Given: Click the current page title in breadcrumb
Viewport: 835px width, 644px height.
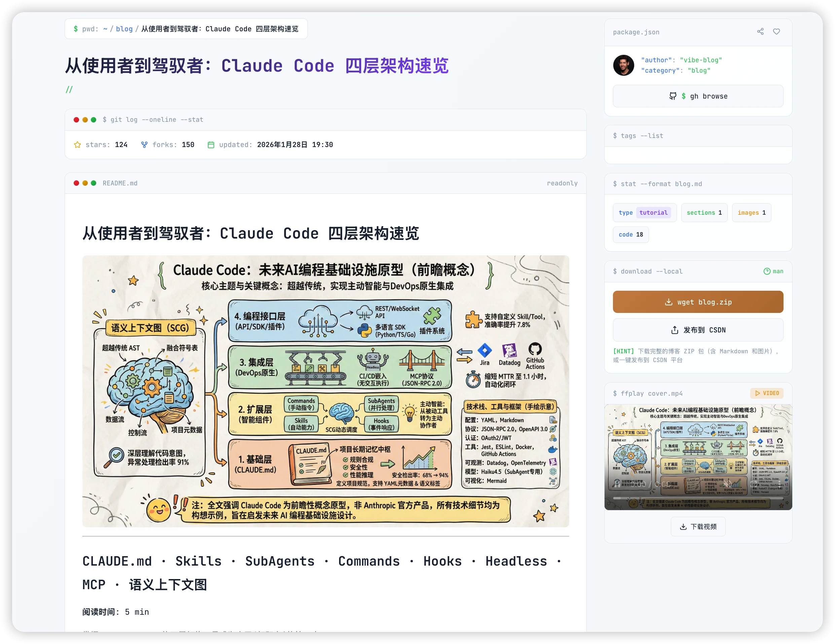Looking at the screenshot, I should coord(220,29).
